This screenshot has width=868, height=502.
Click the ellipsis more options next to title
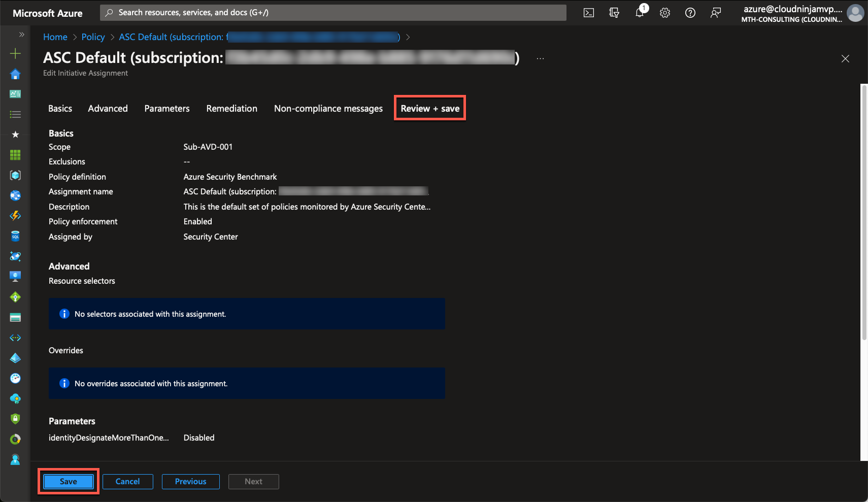click(540, 59)
